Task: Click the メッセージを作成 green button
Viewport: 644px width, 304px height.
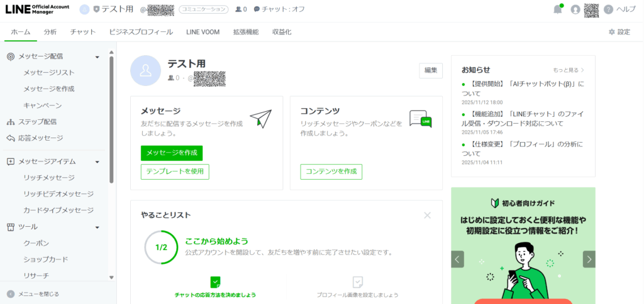Action: pyautogui.click(x=172, y=153)
